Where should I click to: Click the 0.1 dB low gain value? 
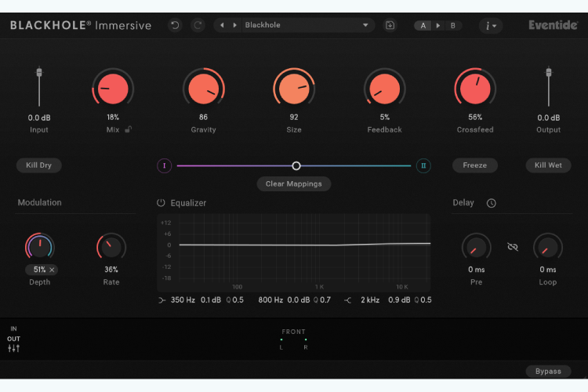point(211,300)
